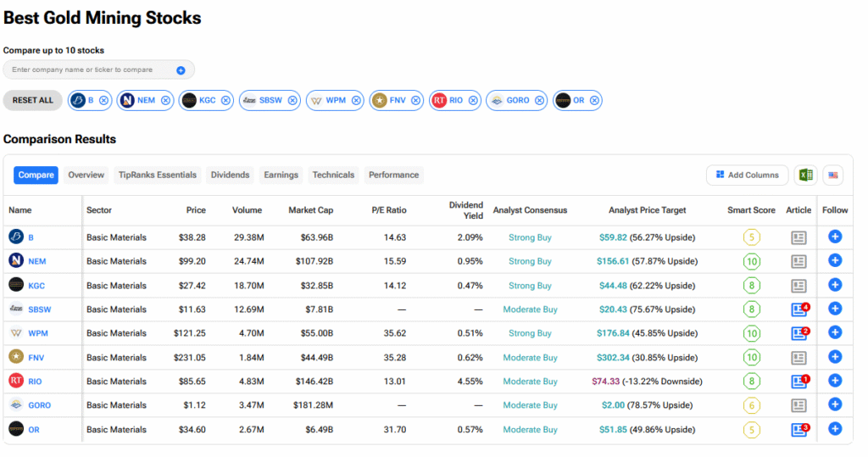Open the FNV ticker link
The width and height of the screenshot is (868, 457).
[36, 358]
